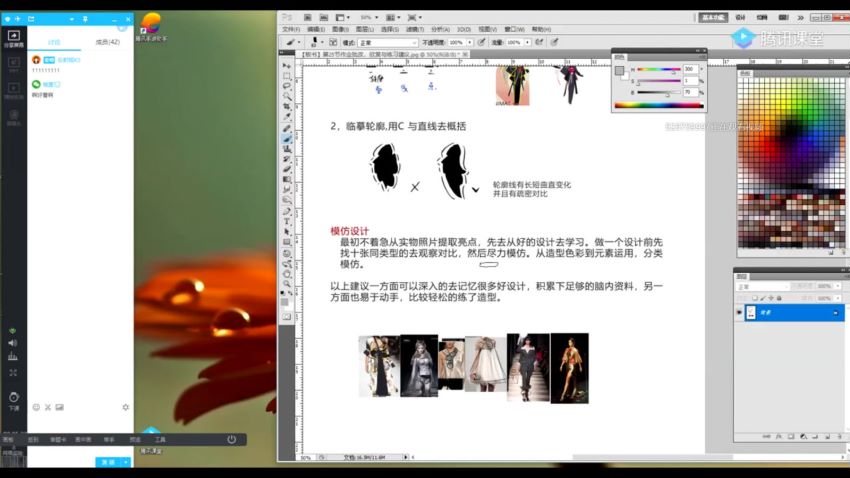Toggle lock position in Layers panel

coord(771,298)
